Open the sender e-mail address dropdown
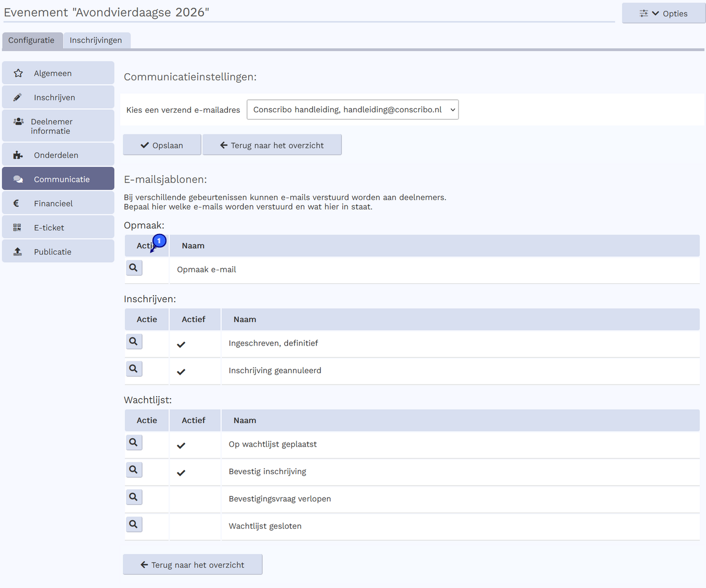 (x=352, y=110)
